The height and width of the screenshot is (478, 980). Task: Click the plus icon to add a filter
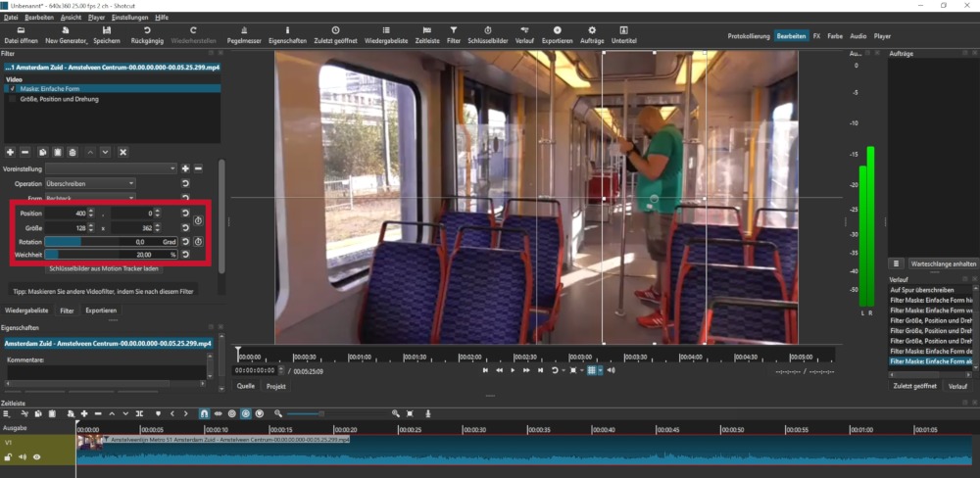tap(10, 153)
